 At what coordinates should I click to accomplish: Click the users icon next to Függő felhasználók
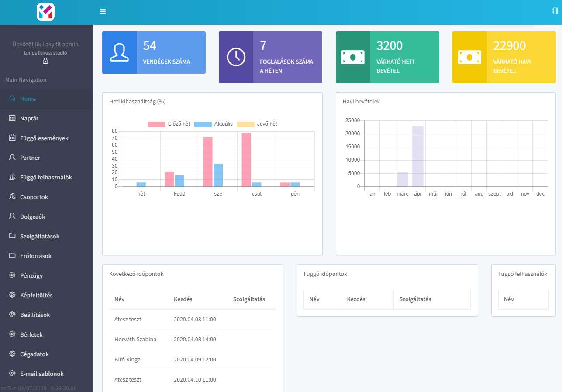click(x=12, y=177)
